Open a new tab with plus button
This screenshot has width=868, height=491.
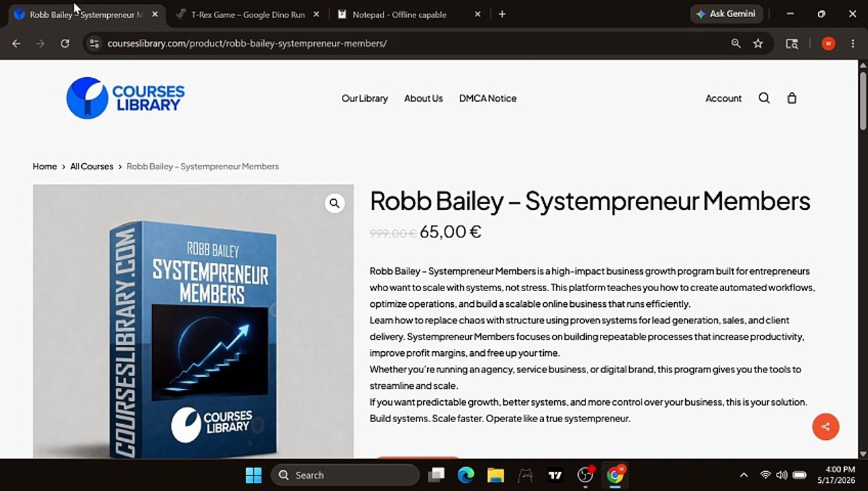502,14
